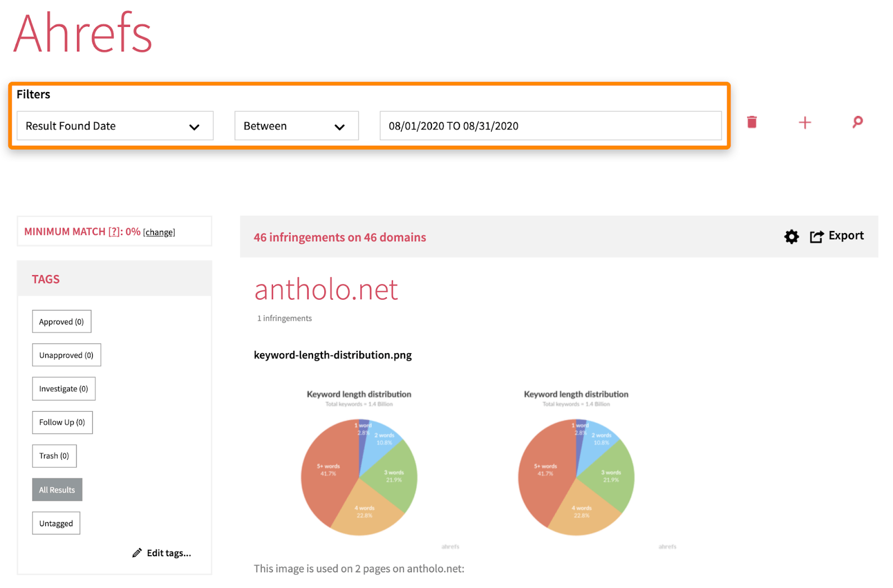Click the pencil icon beside Edit tags
The height and width of the screenshot is (588, 893).
pos(137,553)
